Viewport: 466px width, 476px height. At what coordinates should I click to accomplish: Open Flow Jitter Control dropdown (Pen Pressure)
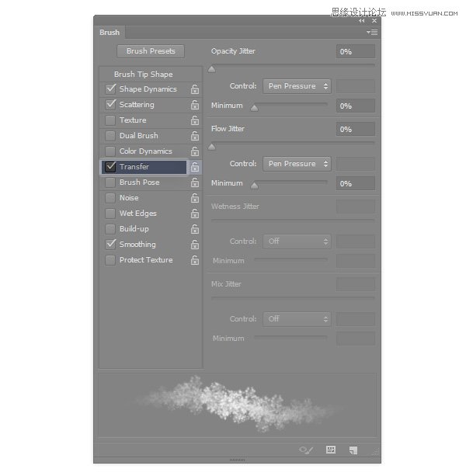click(x=297, y=164)
